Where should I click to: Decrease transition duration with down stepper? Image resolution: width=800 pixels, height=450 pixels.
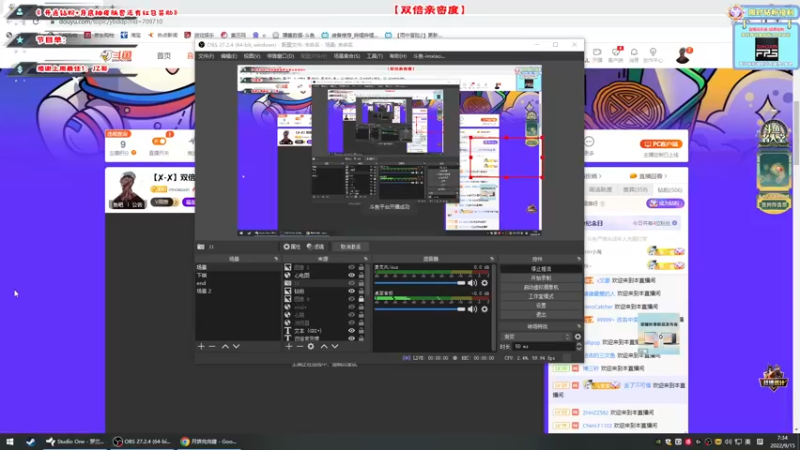[x=579, y=348]
